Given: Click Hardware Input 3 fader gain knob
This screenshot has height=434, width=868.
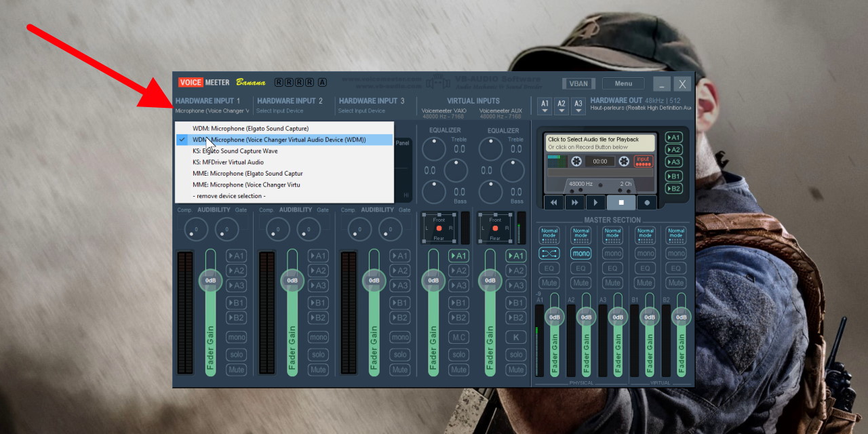Looking at the screenshot, I should [x=374, y=280].
